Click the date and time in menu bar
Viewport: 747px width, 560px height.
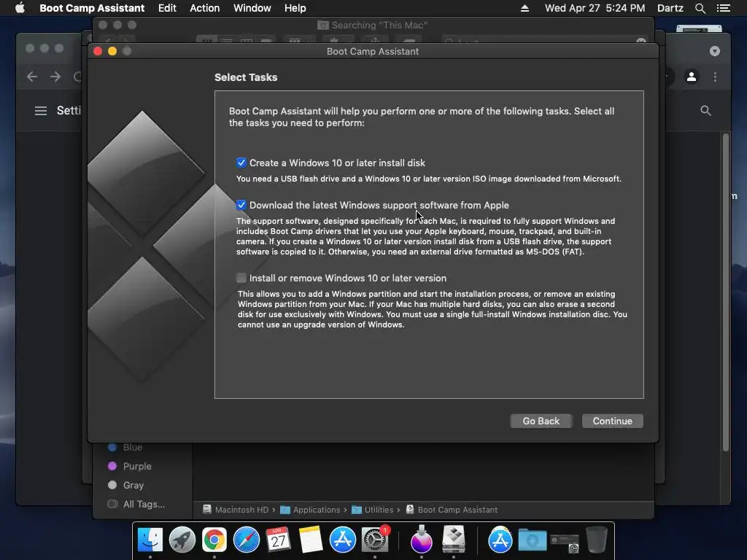pos(595,8)
